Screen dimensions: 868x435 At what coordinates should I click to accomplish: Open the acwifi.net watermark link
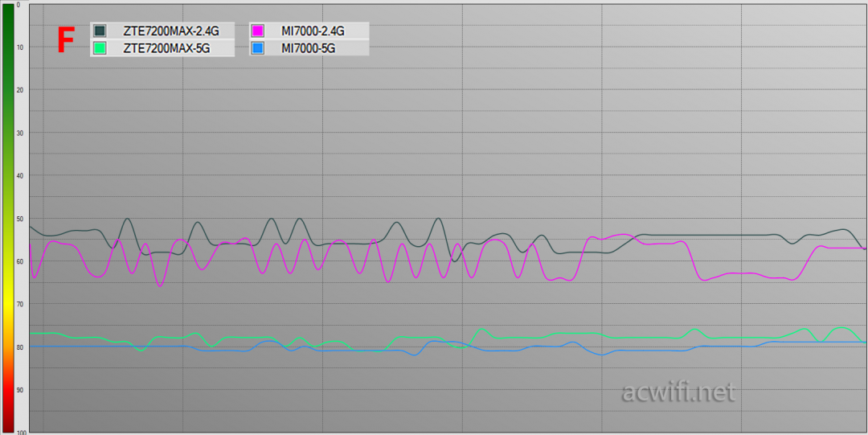click(678, 392)
